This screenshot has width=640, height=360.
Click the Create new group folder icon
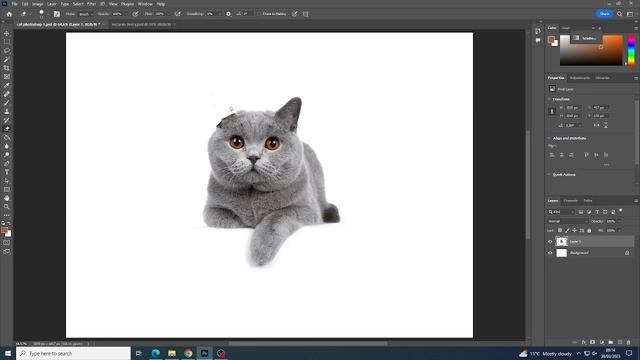pyautogui.click(x=611, y=342)
